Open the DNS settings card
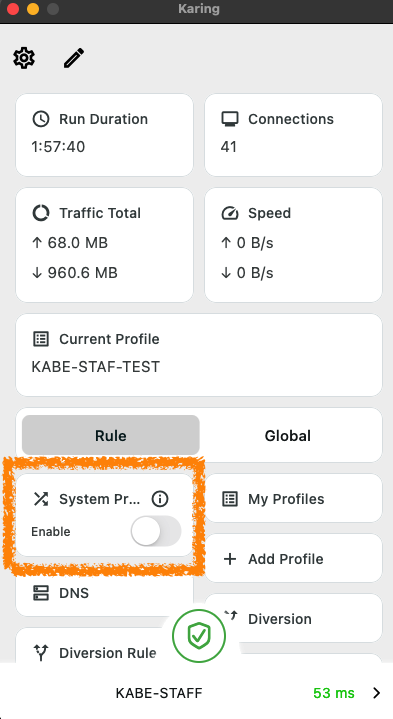 pyautogui.click(x=105, y=593)
